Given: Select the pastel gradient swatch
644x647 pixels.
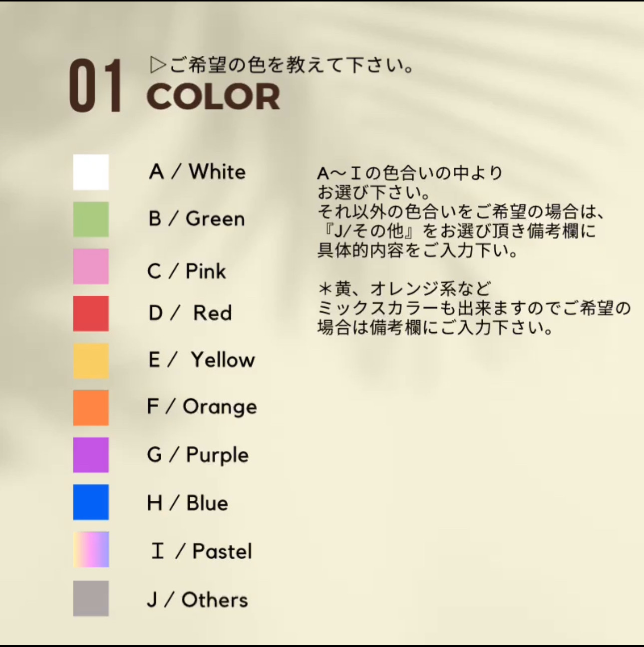Looking at the screenshot, I should tap(91, 549).
